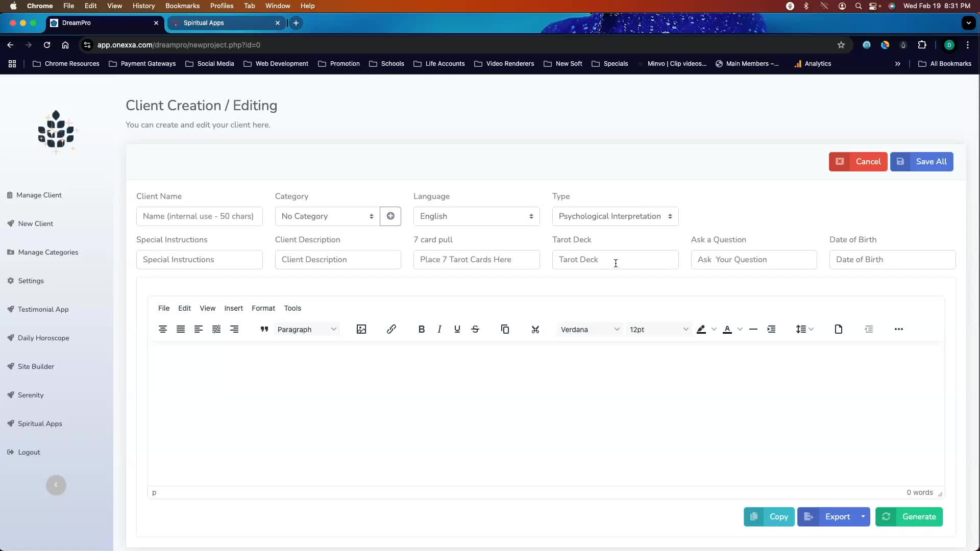This screenshot has width=980, height=551.
Task: Click the justify text icon
Action: (181, 330)
